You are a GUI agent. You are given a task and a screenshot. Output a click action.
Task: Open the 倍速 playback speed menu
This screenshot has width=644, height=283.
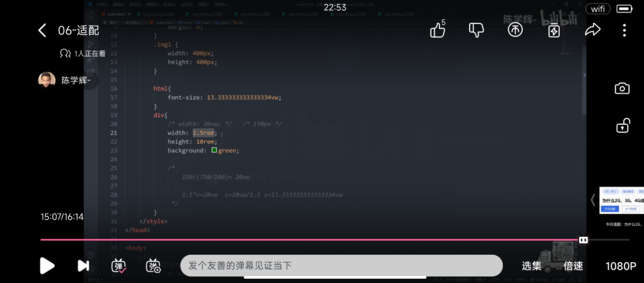click(x=573, y=266)
